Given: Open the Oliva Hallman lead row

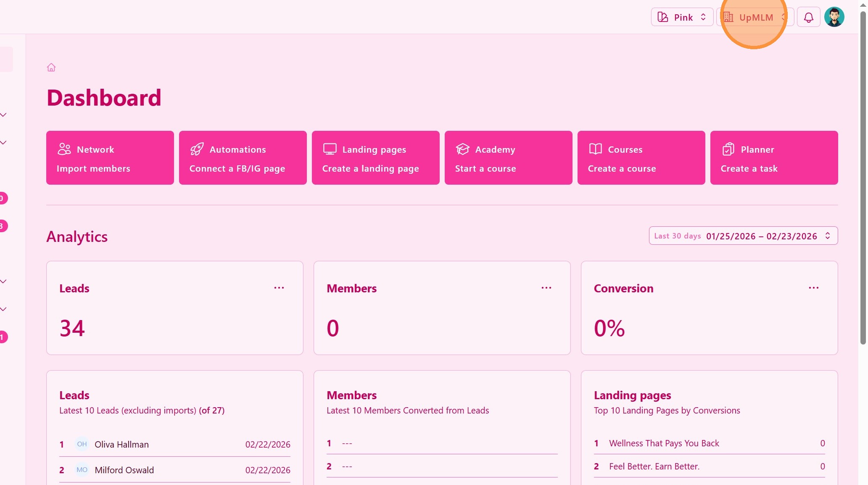Looking at the screenshot, I should (x=121, y=445).
